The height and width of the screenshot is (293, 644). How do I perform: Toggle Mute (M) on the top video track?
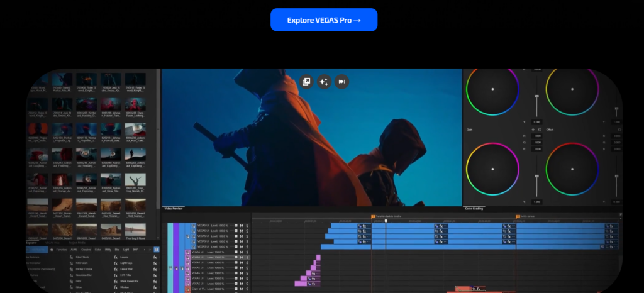pyautogui.click(x=241, y=226)
